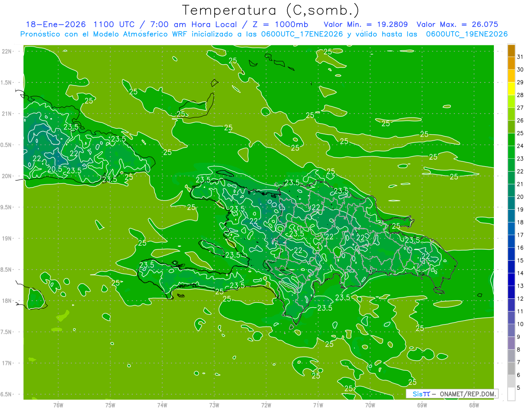Click the '76W' longitude axis label
This screenshot has width=532, height=411.
point(58,405)
